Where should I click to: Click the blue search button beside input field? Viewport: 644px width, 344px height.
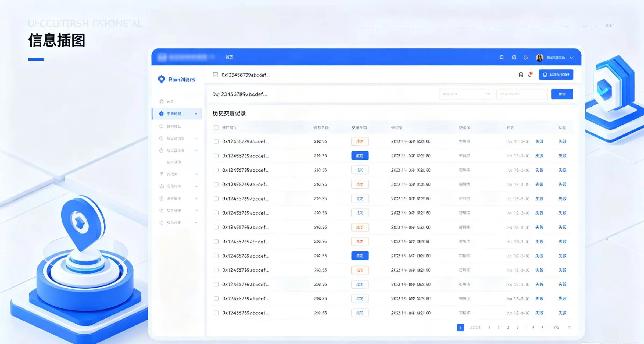click(562, 94)
